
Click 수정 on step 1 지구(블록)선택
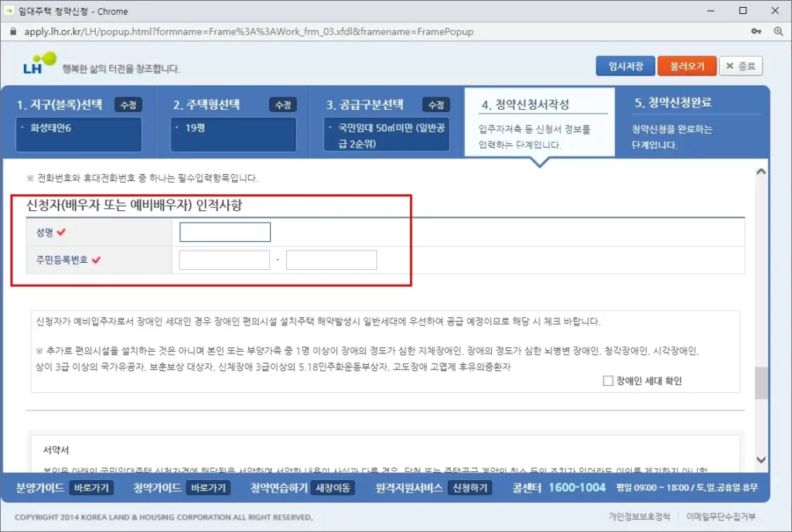click(128, 105)
